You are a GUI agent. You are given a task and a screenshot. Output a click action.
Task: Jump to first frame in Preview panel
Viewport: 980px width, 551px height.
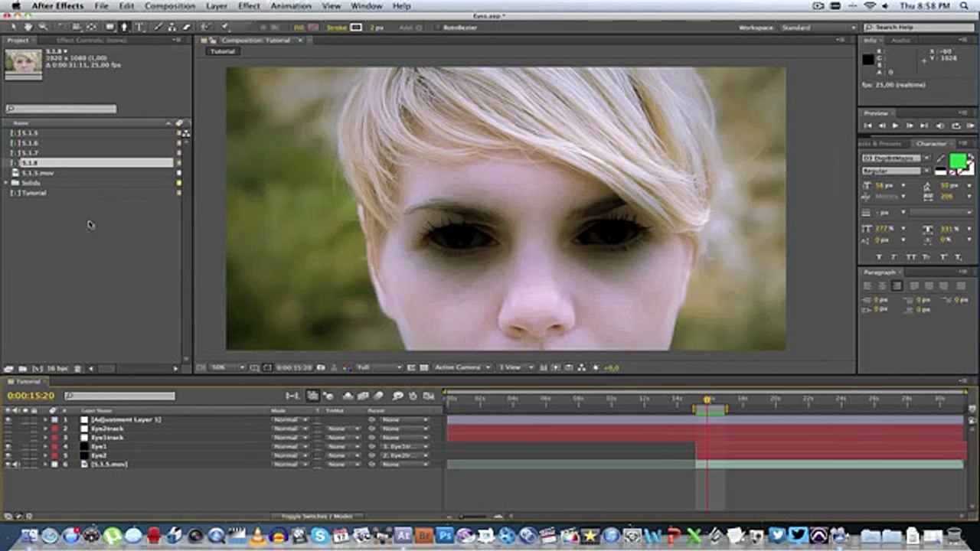click(x=868, y=126)
